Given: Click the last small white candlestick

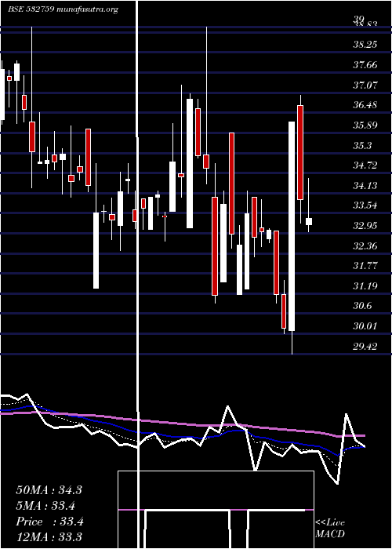Looking at the screenshot, I should pyautogui.click(x=309, y=221).
